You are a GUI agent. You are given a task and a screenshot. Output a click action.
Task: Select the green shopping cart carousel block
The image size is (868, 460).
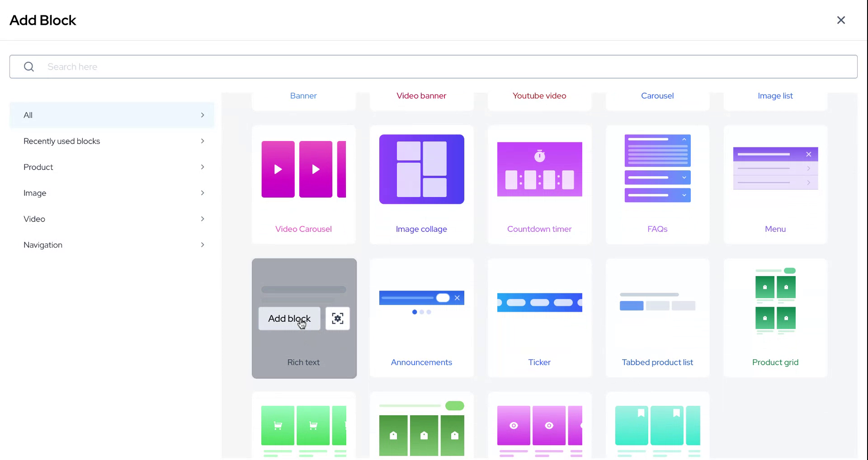(304, 431)
